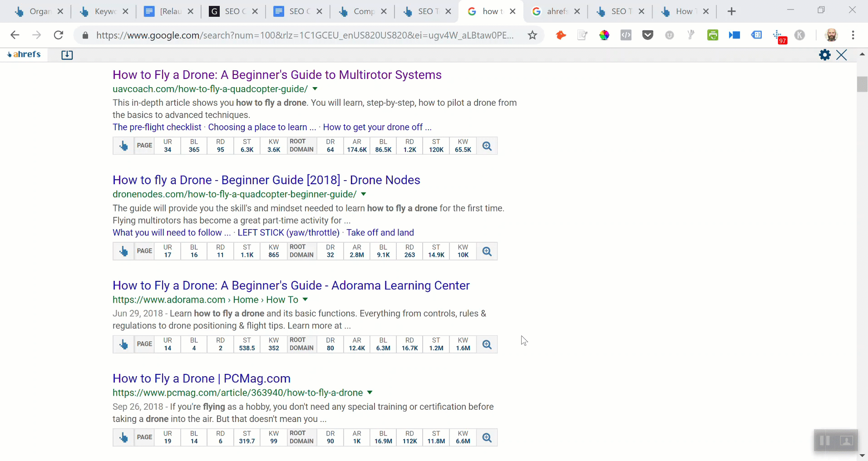Open Adorama Learning Center beginner's guide result
The width and height of the screenshot is (868, 461).
pos(291,285)
